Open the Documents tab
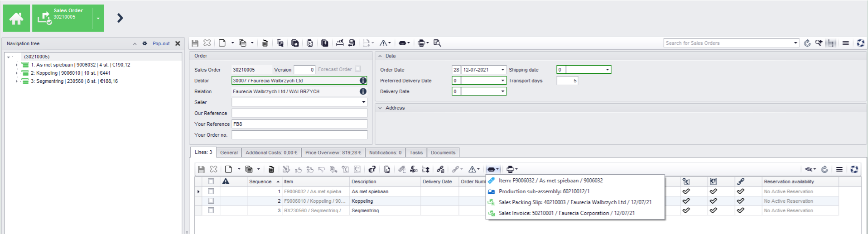 (443, 153)
